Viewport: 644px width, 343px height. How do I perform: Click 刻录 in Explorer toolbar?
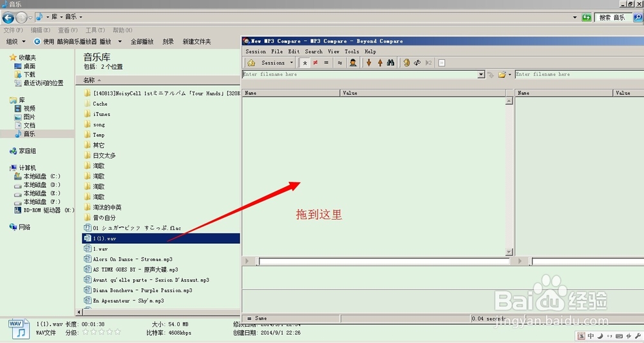168,41
